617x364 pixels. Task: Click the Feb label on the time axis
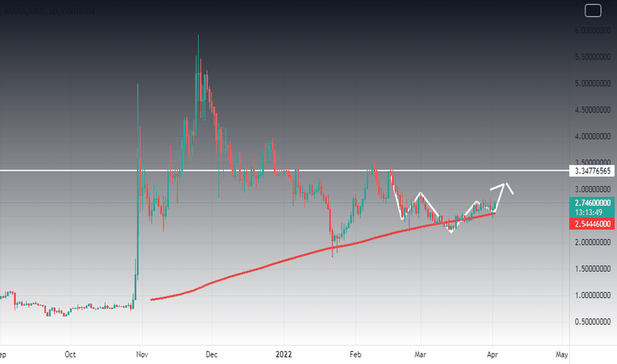click(x=356, y=355)
